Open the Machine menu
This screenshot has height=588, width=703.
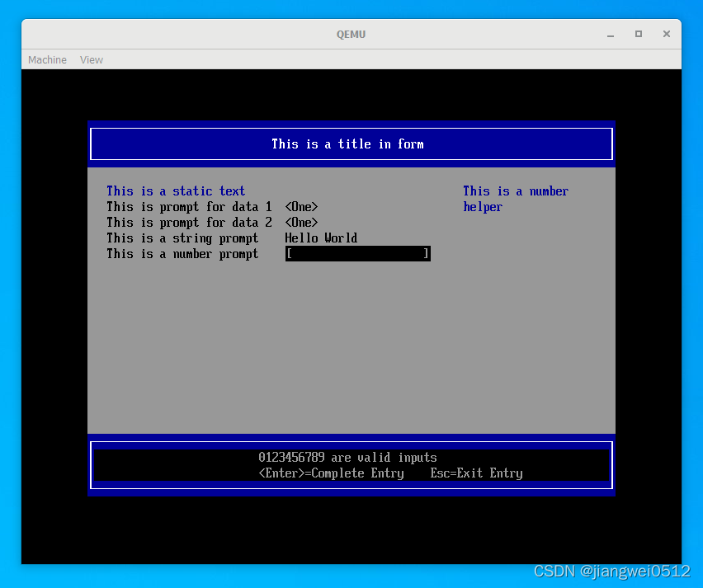click(47, 60)
